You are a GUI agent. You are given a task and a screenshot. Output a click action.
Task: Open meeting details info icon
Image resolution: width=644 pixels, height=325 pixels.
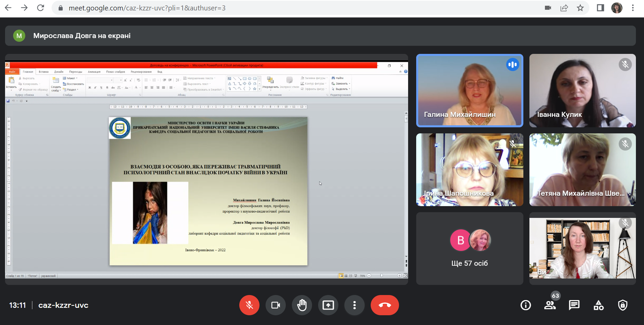pos(525,305)
